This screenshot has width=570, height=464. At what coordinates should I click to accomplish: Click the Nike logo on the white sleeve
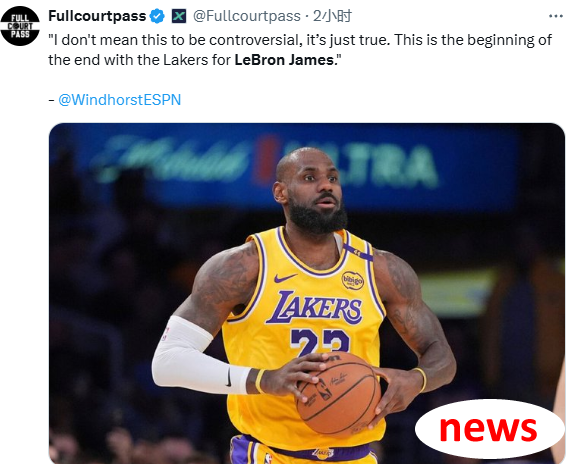(x=229, y=377)
